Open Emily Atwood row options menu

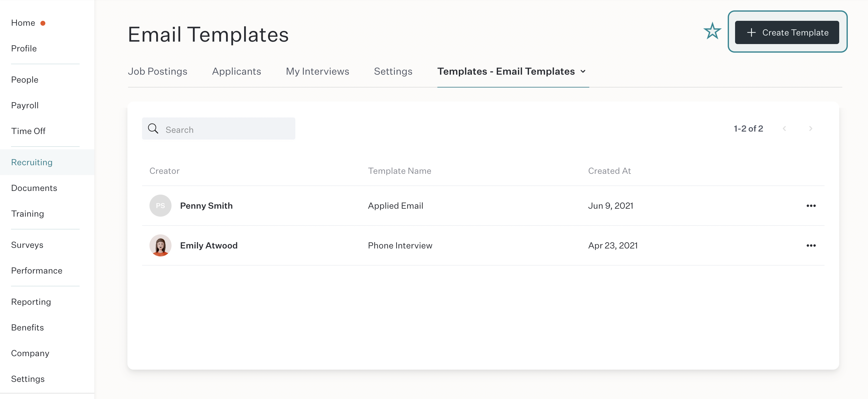811,245
